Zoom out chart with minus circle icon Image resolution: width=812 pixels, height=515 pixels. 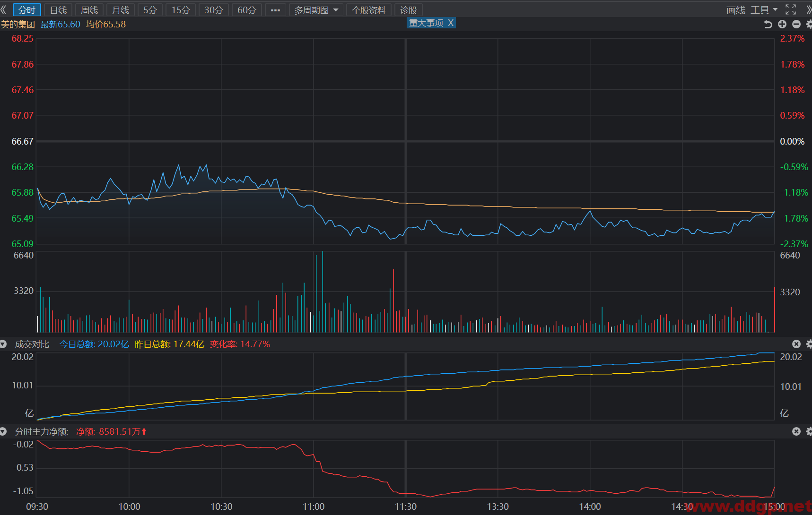(796, 24)
